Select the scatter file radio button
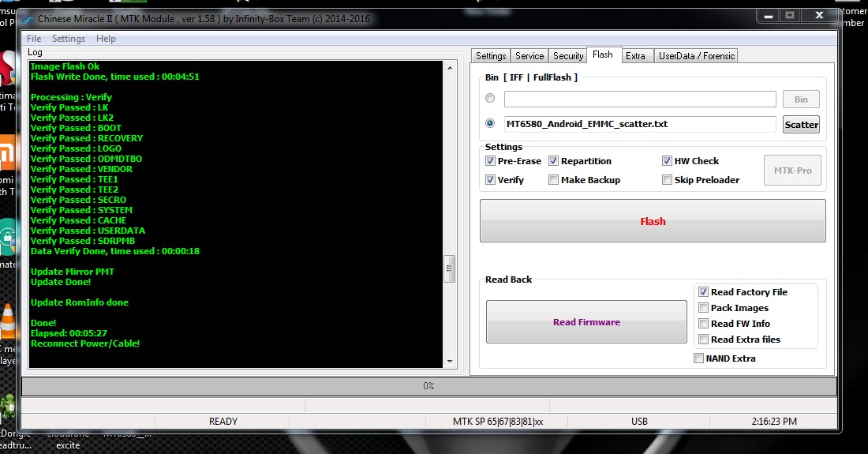The image size is (868, 454). pos(490,123)
